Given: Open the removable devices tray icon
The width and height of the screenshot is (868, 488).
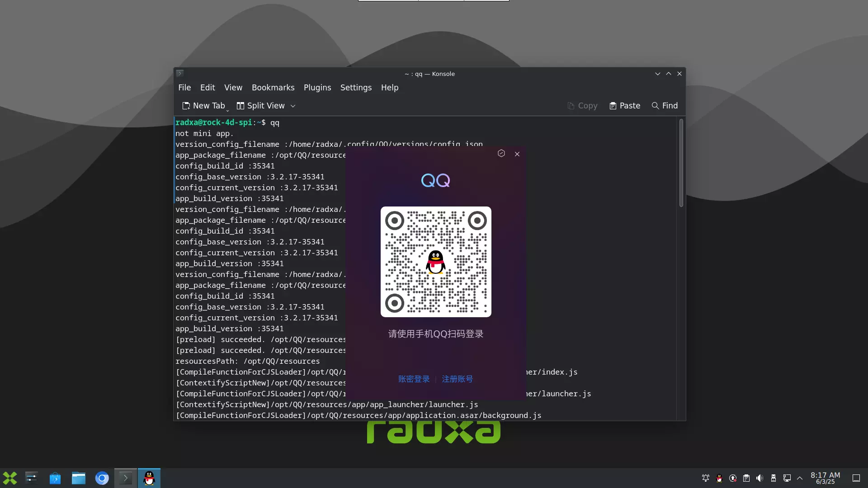Looking at the screenshot, I should point(774,478).
